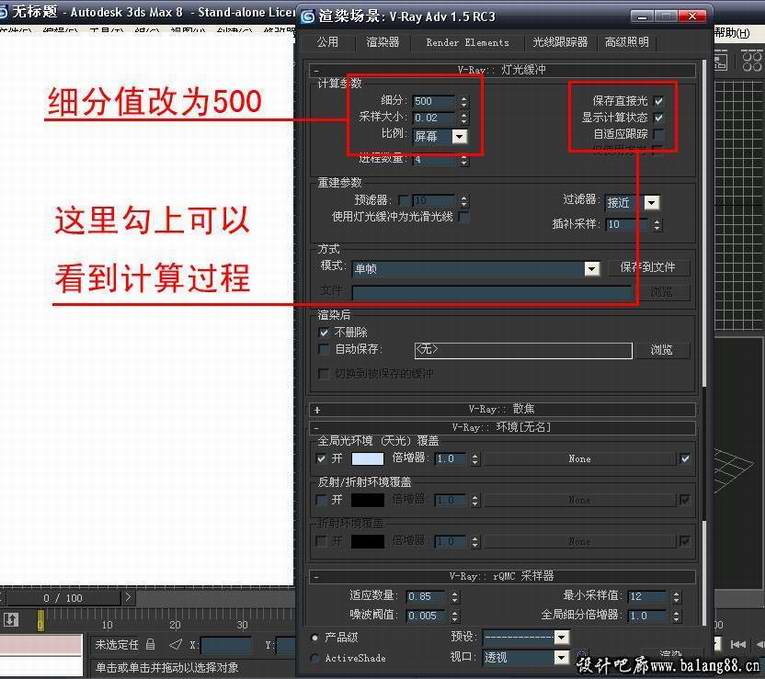Select the ActiveShade radio button

click(315, 658)
